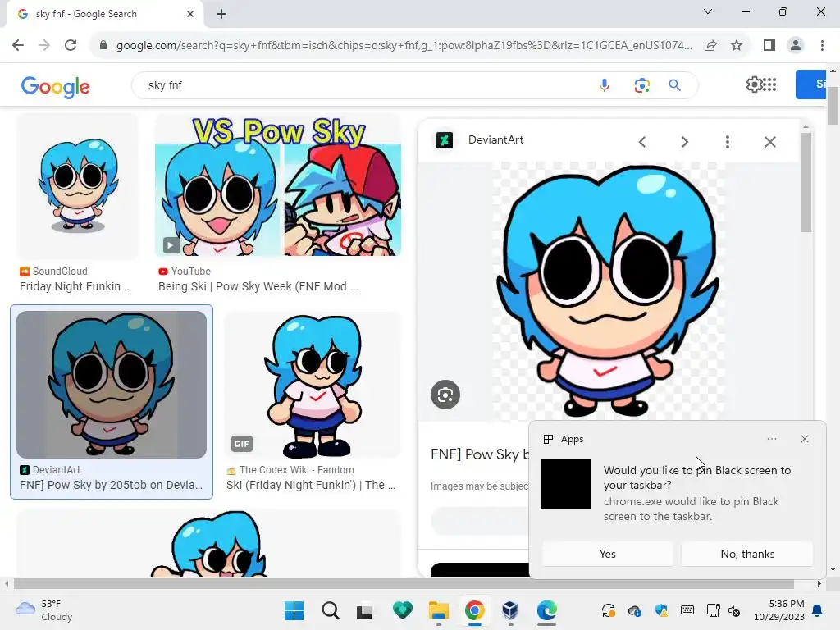The height and width of the screenshot is (630, 840).
Task: Close the Apps notification popup
Action: pos(805,439)
